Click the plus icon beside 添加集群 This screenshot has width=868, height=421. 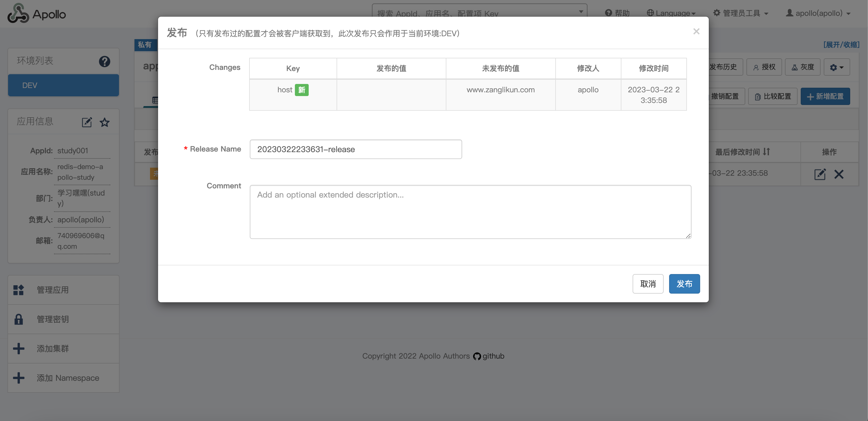pyautogui.click(x=18, y=348)
